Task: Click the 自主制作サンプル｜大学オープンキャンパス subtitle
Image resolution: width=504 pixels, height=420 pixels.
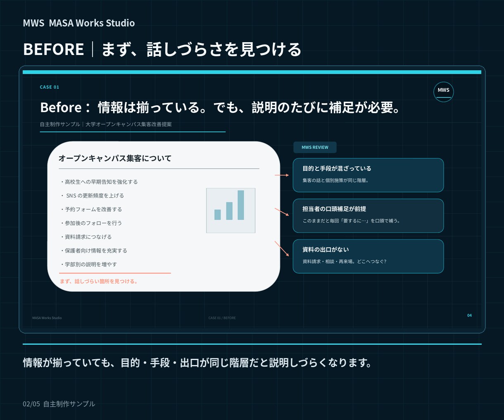Action: (x=106, y=124)
